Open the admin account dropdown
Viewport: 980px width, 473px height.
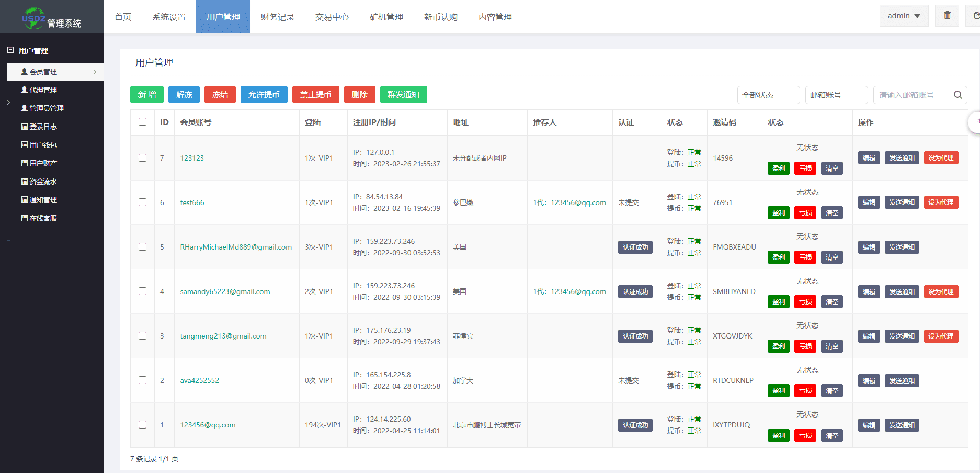pyautogui.click(x=903, y=16)
